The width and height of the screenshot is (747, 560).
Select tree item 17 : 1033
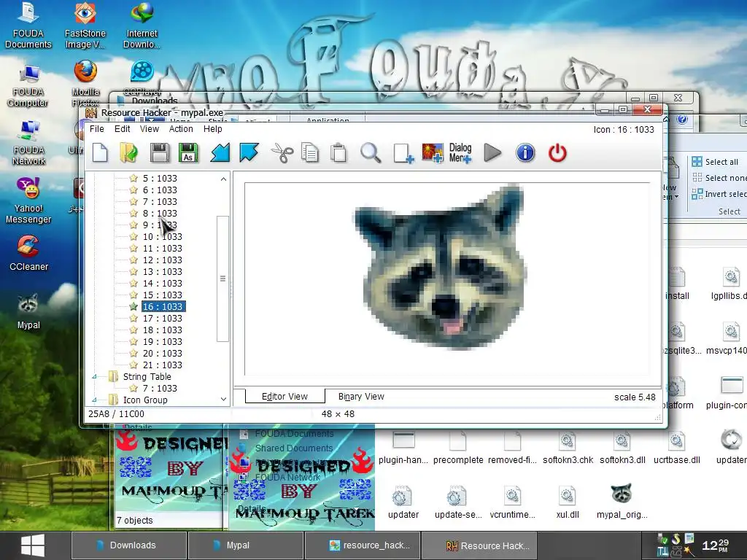(x=162, y=318)
